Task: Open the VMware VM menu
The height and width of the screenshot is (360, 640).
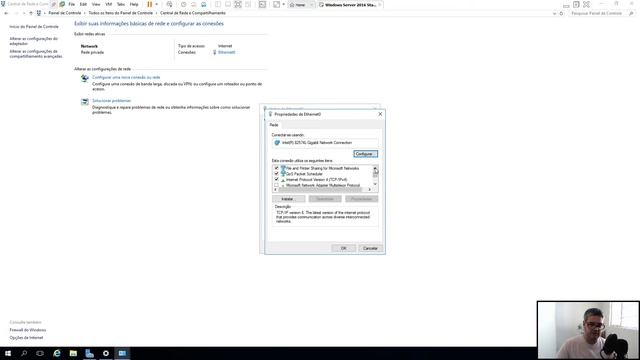Action: pyautogui.click(x=109, y=4)
